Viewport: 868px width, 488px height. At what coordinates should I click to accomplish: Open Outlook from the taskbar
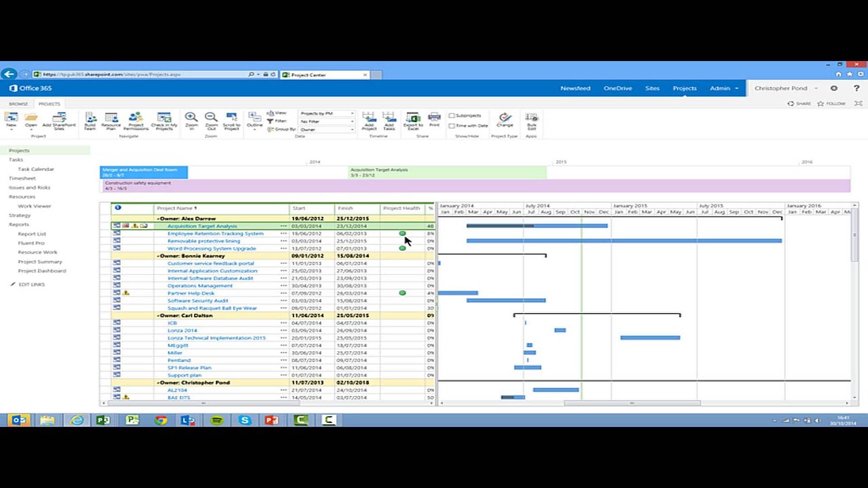coord(19,420)
